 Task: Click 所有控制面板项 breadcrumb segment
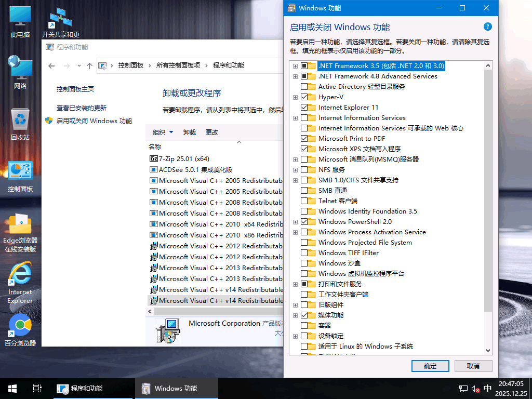point(178,65)
